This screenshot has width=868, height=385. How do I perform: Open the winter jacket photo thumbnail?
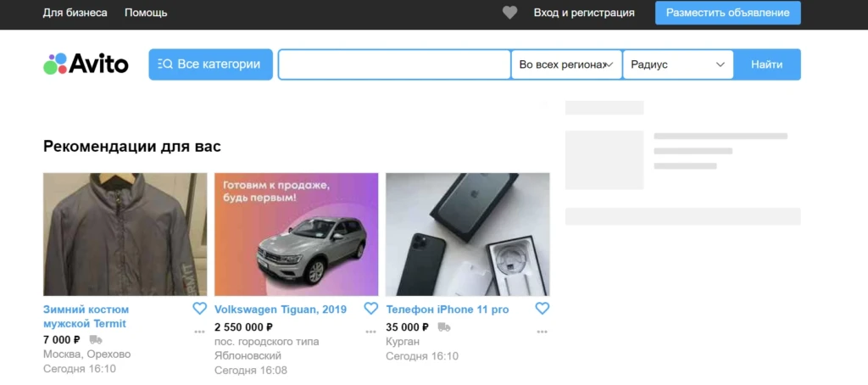[125, 234]
